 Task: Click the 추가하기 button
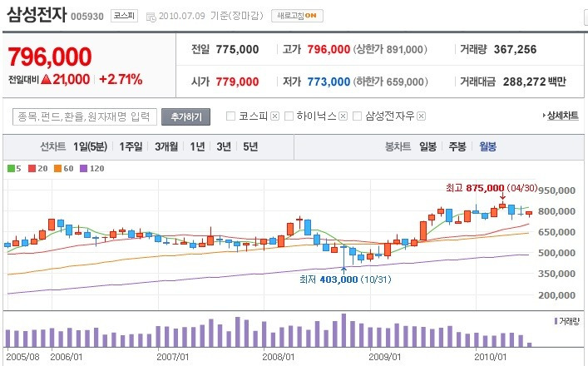186,116
